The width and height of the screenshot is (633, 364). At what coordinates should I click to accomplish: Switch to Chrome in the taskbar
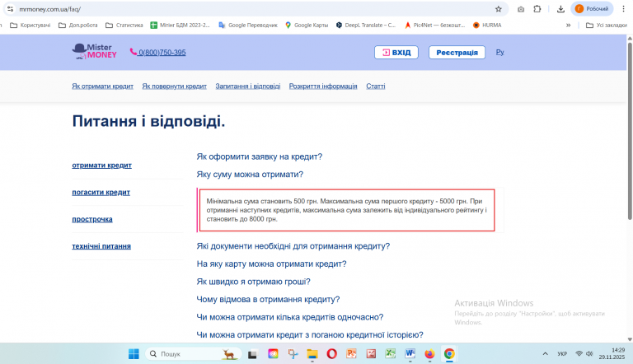pos(449,354)
